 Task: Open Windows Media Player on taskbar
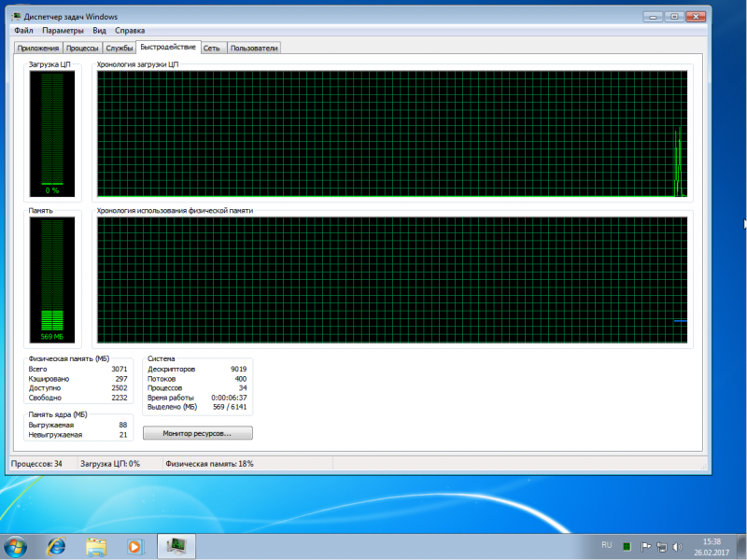tap(134, 547)
